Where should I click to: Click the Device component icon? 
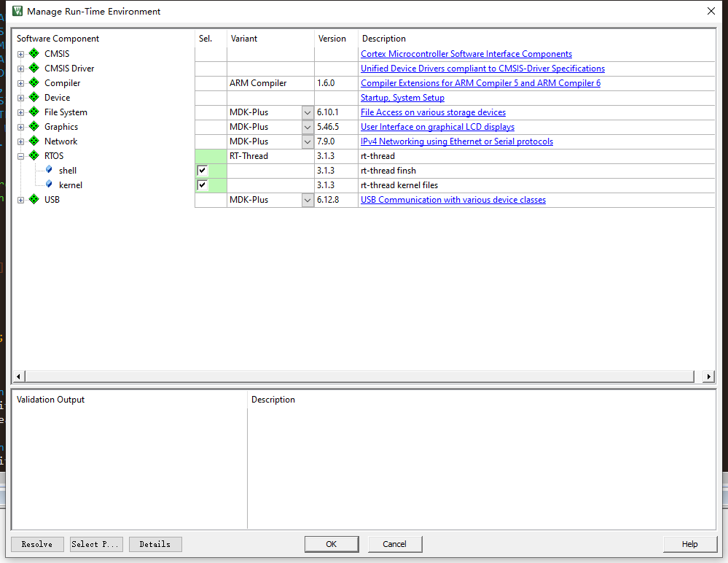tap(34, 97)
